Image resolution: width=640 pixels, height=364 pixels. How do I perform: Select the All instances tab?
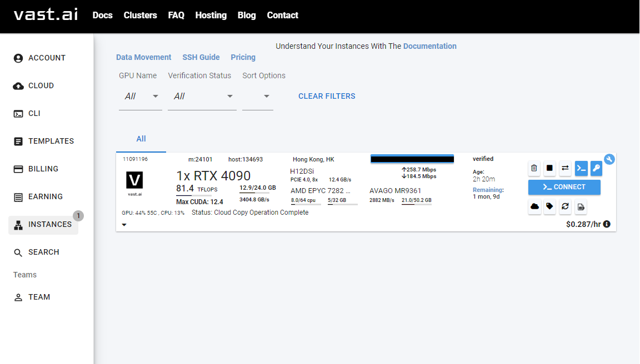141,139
